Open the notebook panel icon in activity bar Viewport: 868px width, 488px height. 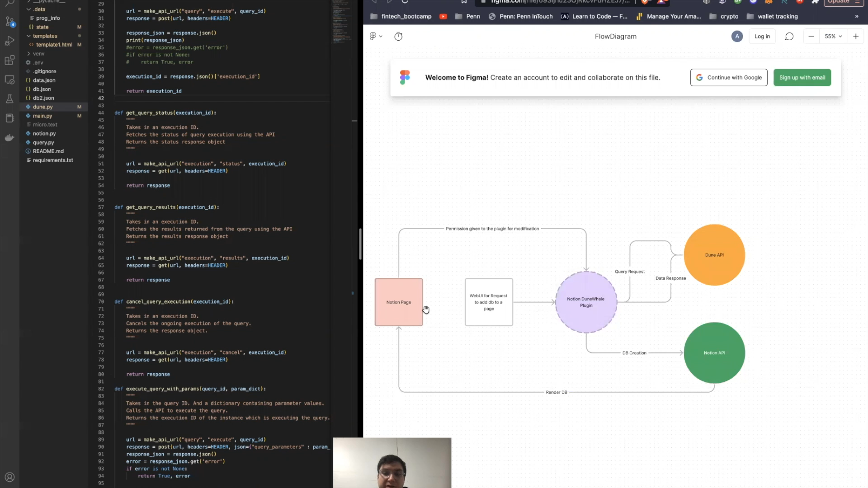pyautogui.click(x=9, y=118)
